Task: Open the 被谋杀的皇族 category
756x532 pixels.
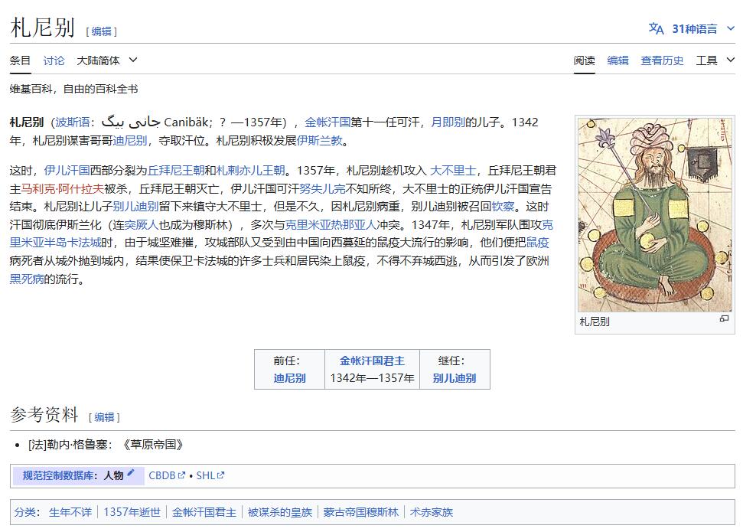Action: point(279,512)
